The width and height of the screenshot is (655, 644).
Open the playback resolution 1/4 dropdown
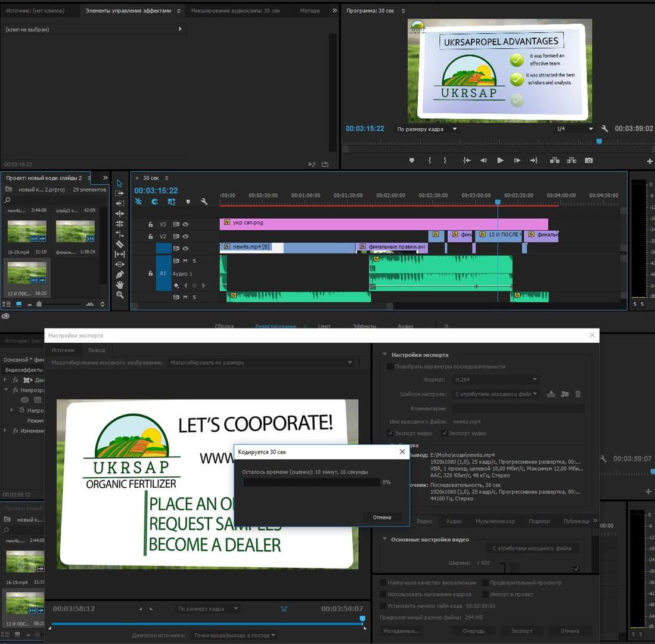pos(575,129)
